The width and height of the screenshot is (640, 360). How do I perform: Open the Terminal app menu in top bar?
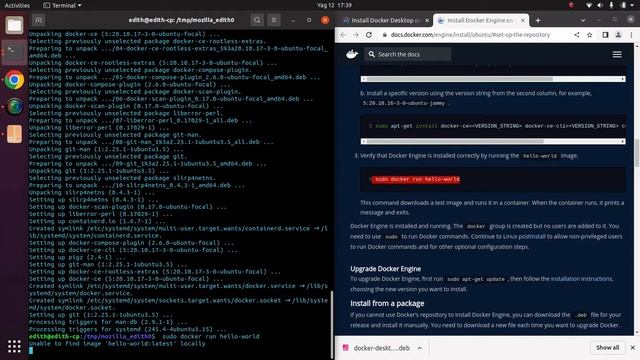tap(62, 5)
